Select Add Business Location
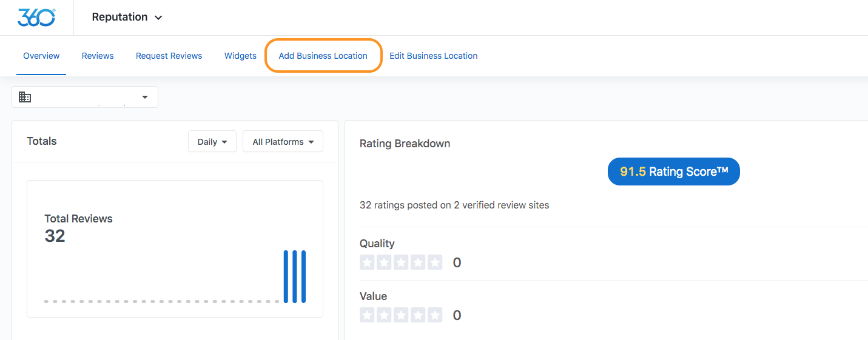 323,56
